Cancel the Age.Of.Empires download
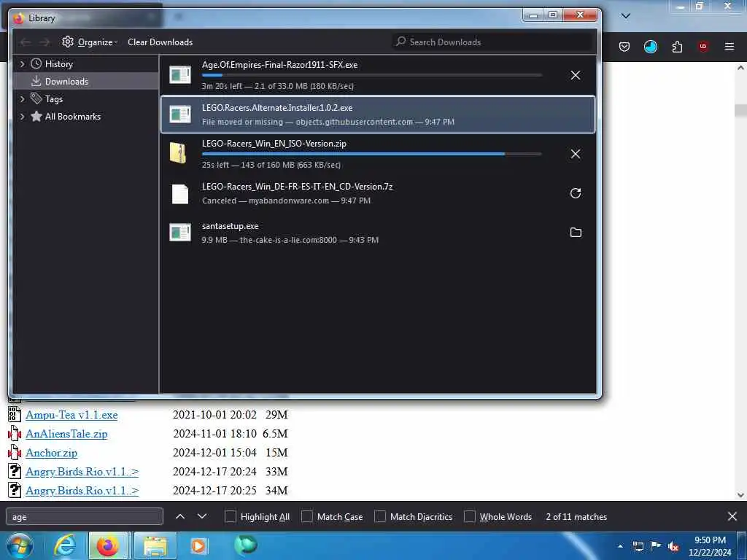 coord(575,75)
